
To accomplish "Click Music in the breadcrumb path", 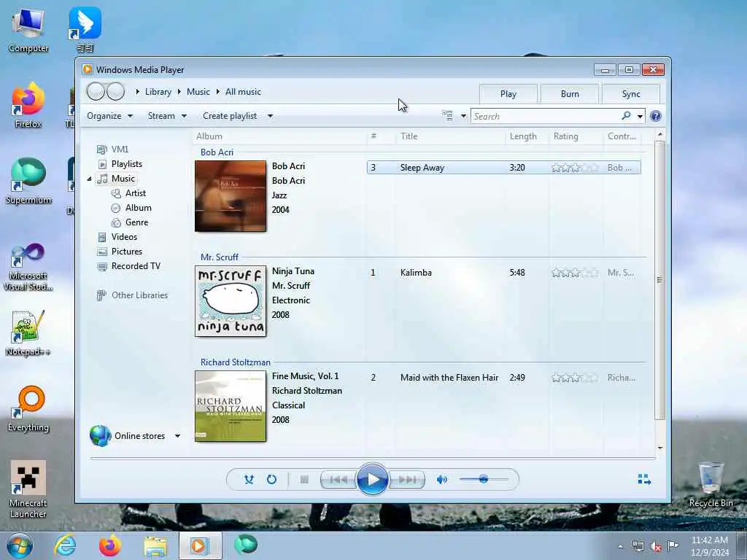I will [x=198, y=92].
